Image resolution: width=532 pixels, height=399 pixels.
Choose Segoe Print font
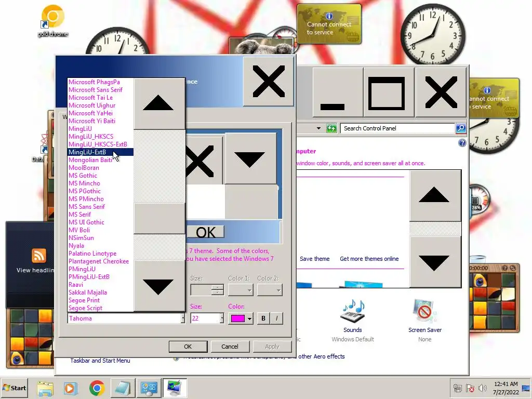pos(100,301)
